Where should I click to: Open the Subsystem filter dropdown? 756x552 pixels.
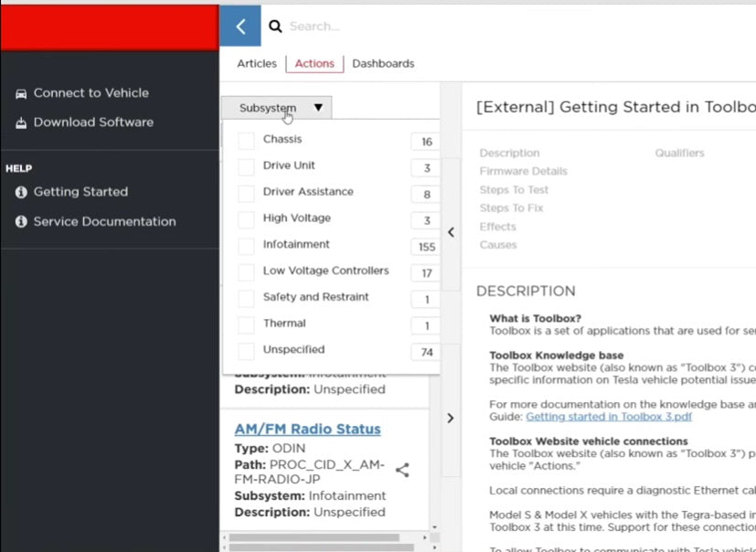(277, 108)
